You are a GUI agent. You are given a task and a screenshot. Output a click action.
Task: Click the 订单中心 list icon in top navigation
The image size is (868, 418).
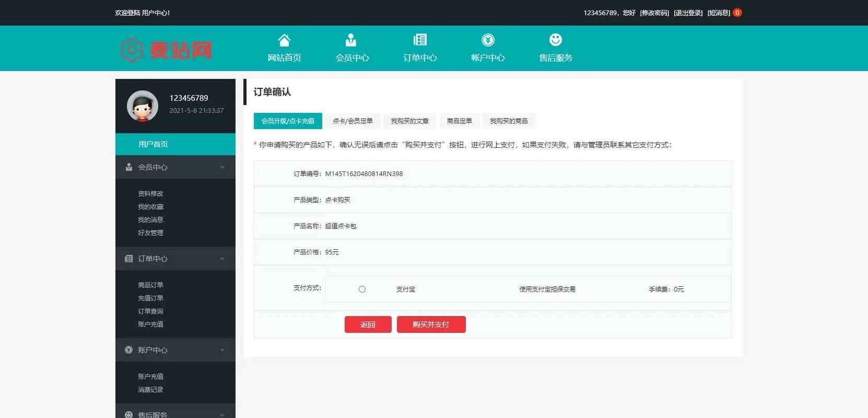click(x=420, y=40)
